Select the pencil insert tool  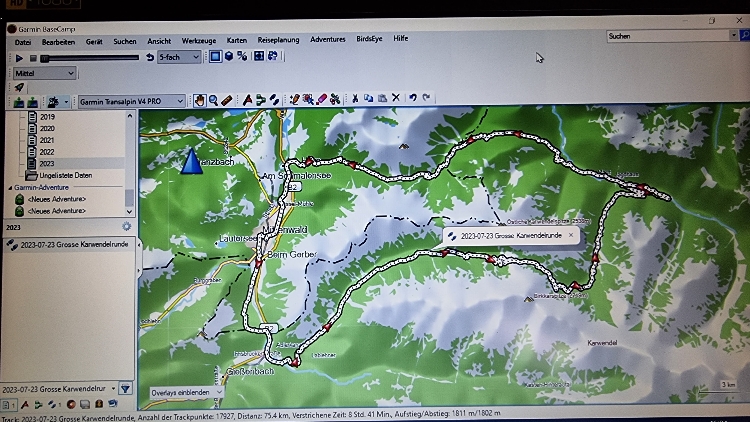[x=294, y=99]
